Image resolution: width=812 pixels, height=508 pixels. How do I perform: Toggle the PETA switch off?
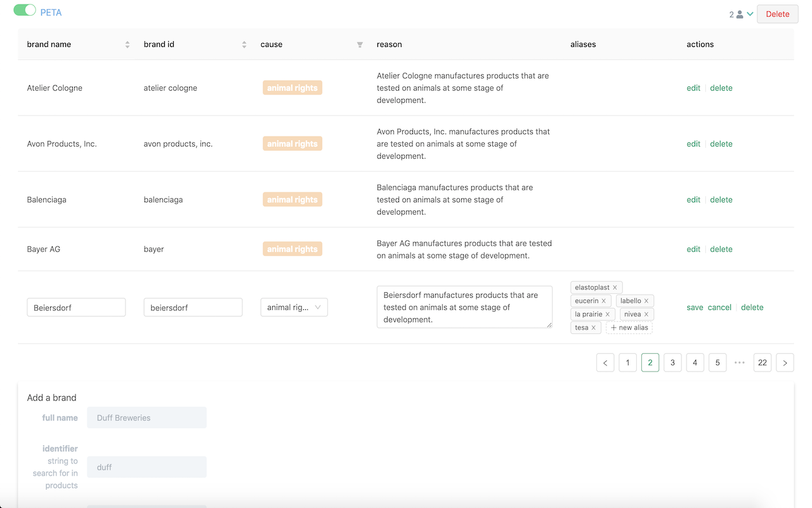pyautogui.click(x=25, y=10)
